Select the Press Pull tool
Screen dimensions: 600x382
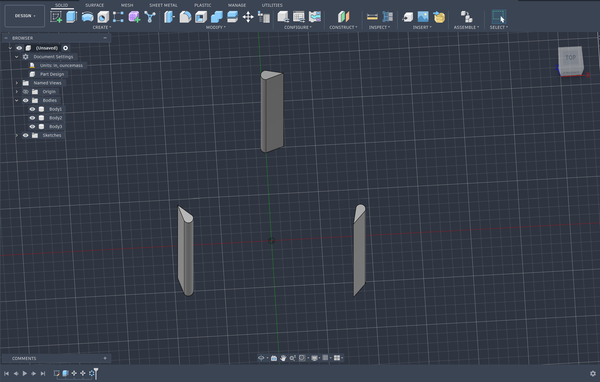coord(169,17)
